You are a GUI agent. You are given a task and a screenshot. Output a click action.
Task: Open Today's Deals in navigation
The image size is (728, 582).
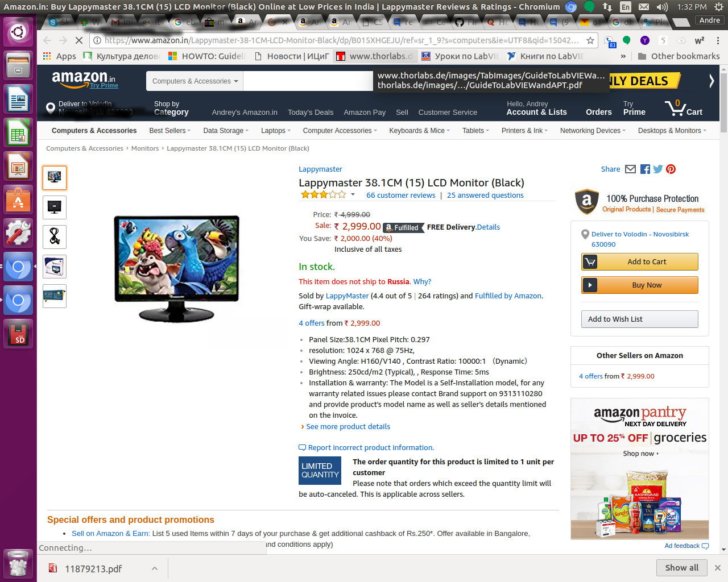click(x=311, y=112)
